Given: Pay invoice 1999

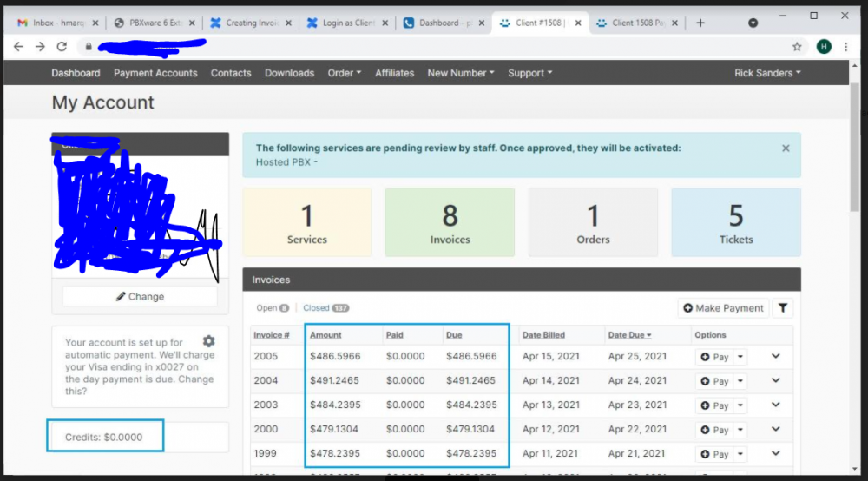Looking at the screenshot, I should [714, 454].
